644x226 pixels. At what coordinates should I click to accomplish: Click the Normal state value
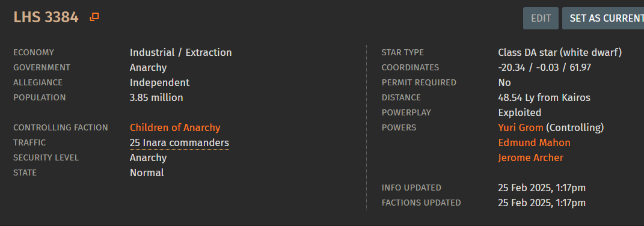coord(147,173)
